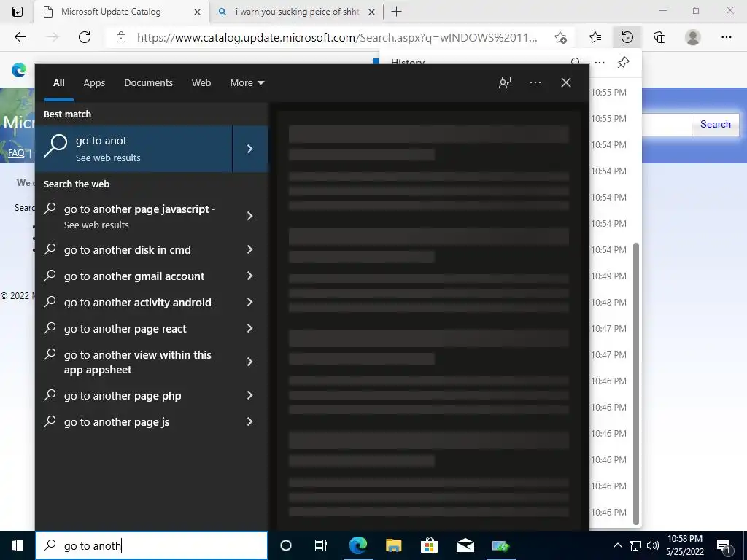Open search panel options ellipsis
This screenshot has height=560, width=747.
coord(535,82)
